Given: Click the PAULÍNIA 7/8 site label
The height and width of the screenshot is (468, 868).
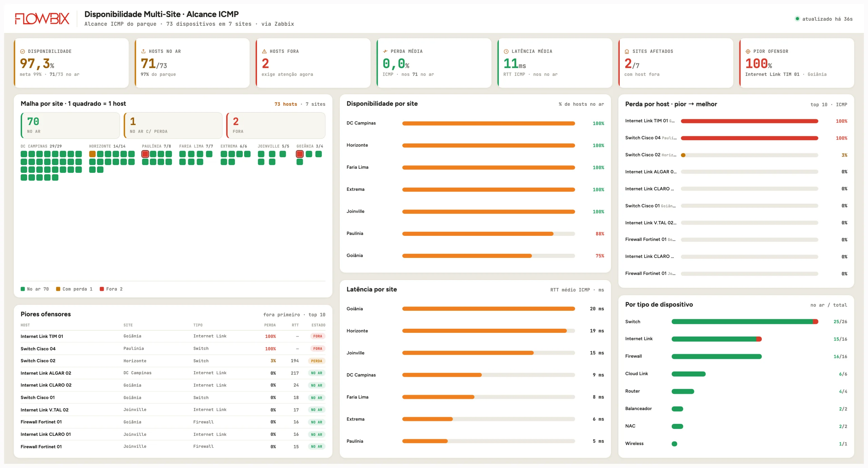Looking at the screenshot, I should click(156, 146).
